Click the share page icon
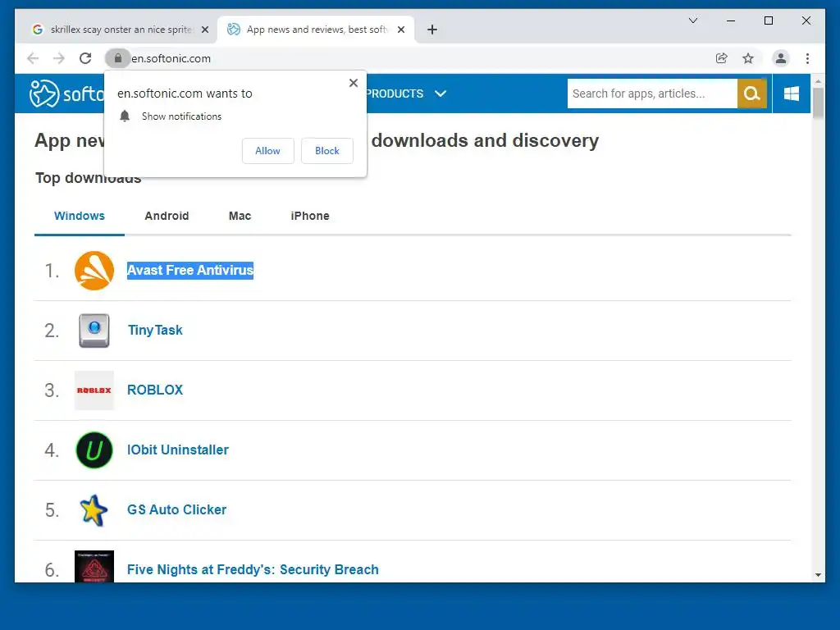Image resolution: width=840 pixels, height=630 pixels. 722,58
